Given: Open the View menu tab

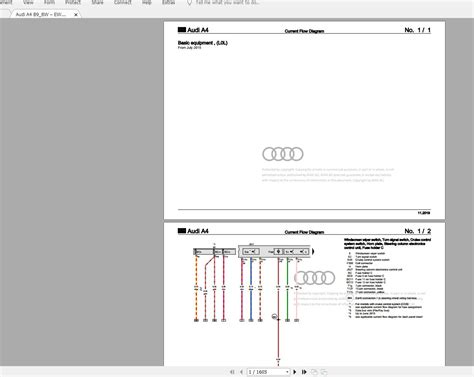Looking at the screenshot, I should 28,2.
